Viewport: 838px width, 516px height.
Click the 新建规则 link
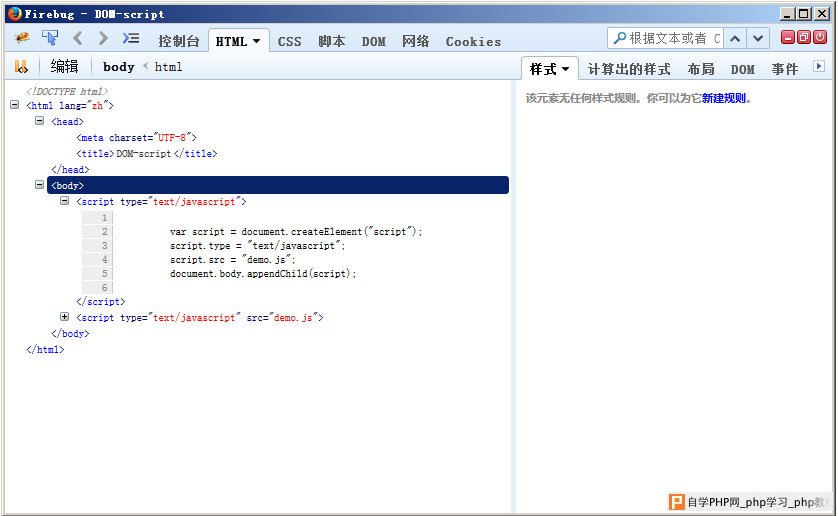pos(724,98)
